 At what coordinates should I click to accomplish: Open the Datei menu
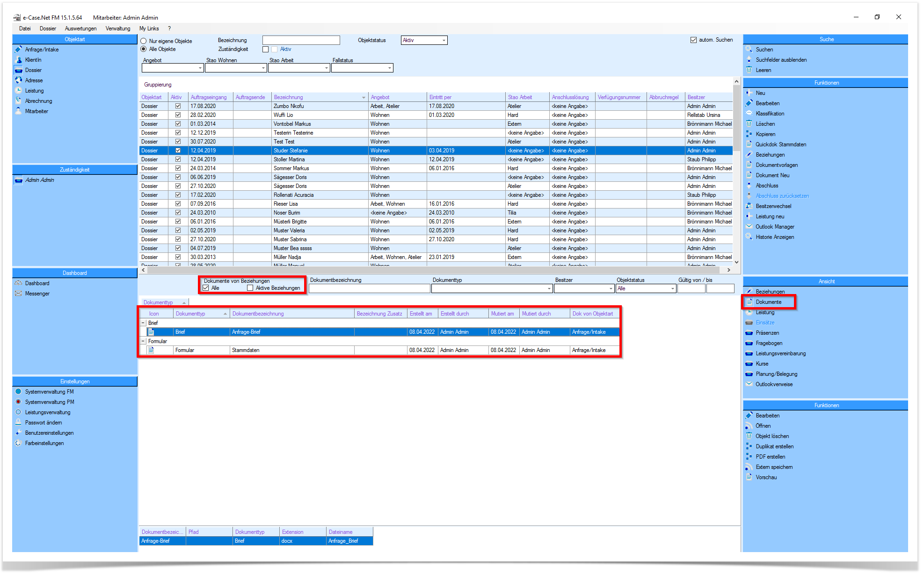point(25,29)
